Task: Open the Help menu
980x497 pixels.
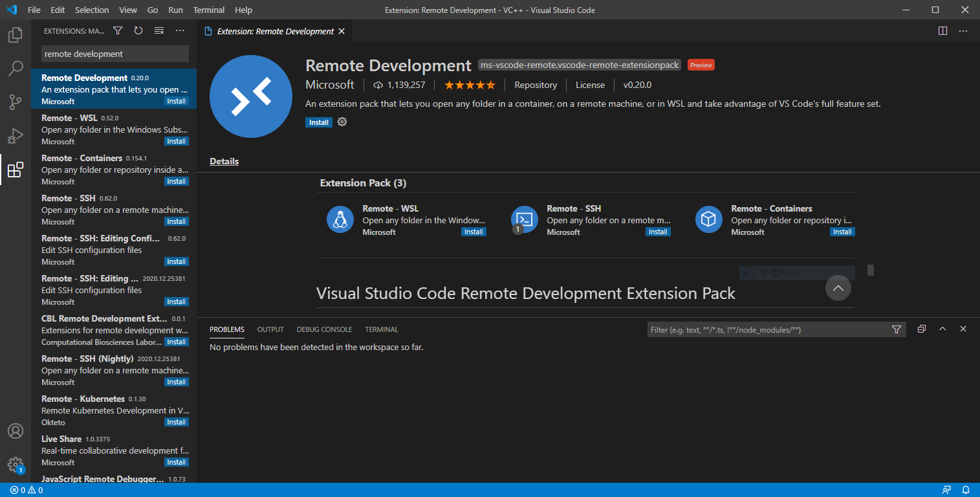Action: click(244, 10)
